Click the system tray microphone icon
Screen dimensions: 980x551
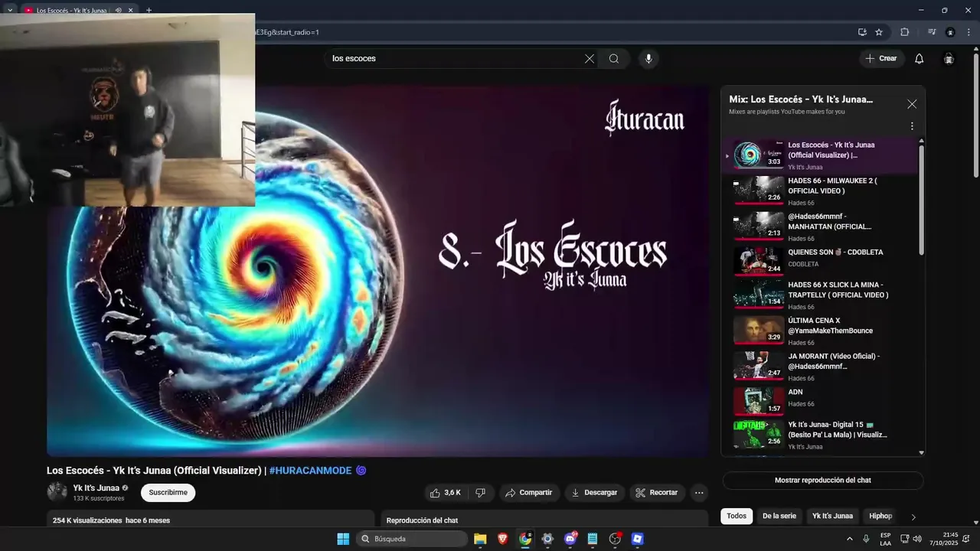pyautogui.click(x=866, y=539)
